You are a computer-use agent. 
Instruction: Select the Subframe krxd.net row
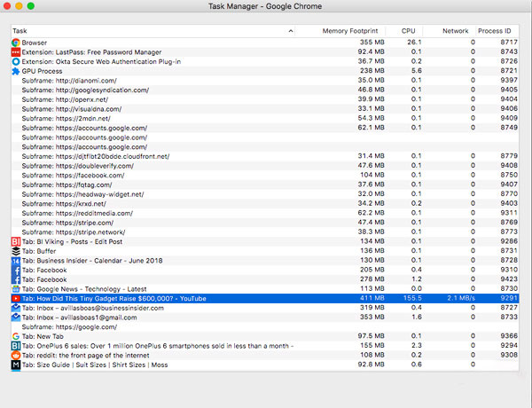[264, 204]
